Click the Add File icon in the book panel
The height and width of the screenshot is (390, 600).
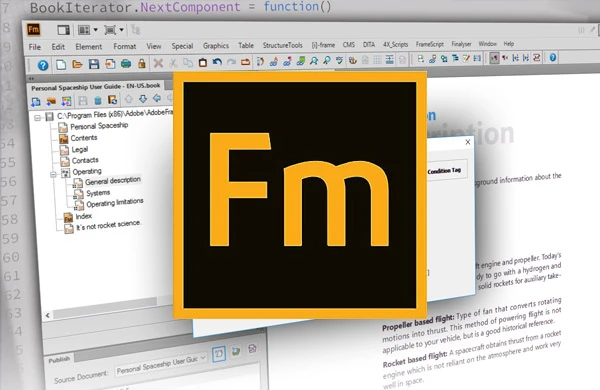click(36, 102)
